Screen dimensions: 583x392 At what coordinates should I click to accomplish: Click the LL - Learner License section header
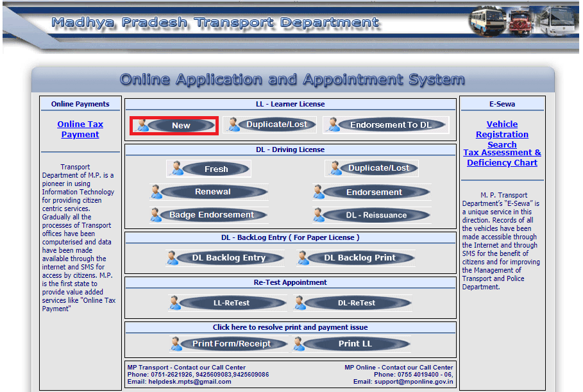click(x=290, y=104)
